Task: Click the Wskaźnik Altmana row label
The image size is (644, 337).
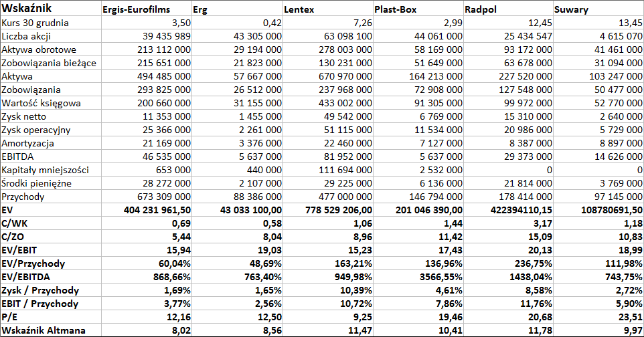Action: (50, 330)
